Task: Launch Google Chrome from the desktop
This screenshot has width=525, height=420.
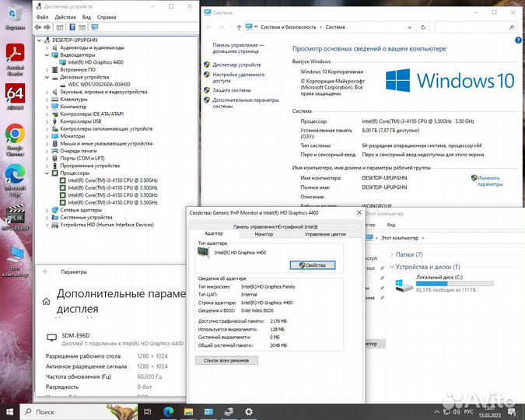Action: [x=15, y=140]
